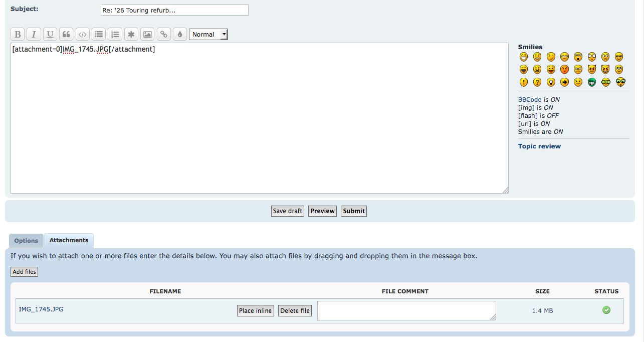This screenshot has width=644, height=342.
Task: Insert code tags using the code icon
Action: tap(82, 34)
